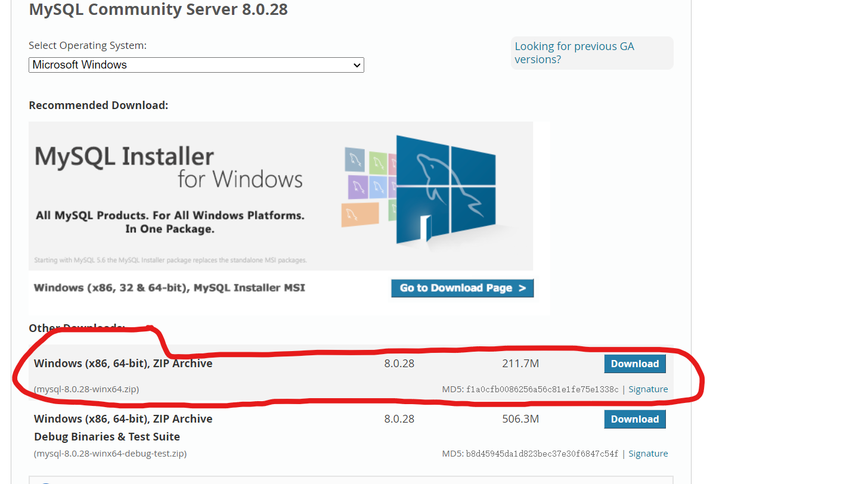
Task: Download the 506.3M Debug Binaries archive
Action: [x=635, y=419]
